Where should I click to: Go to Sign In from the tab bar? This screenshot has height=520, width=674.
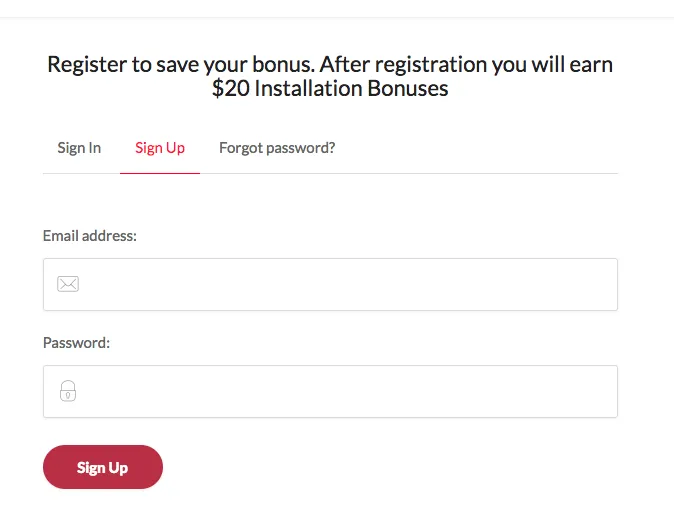coord(79,148)
